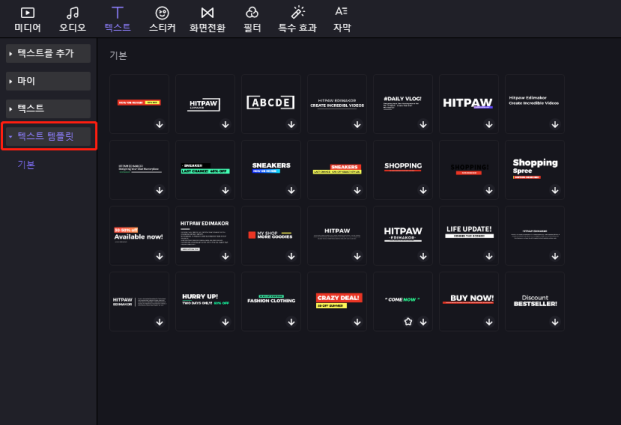Download the LIFE UPDATE! template
This screenshot has height=425, width=621.
point(489,256)
